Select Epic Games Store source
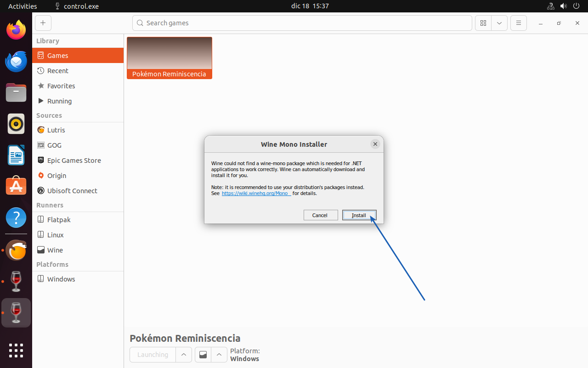Image resolution: width=588 pixels, height=368 pixels. tap(78, 160)
